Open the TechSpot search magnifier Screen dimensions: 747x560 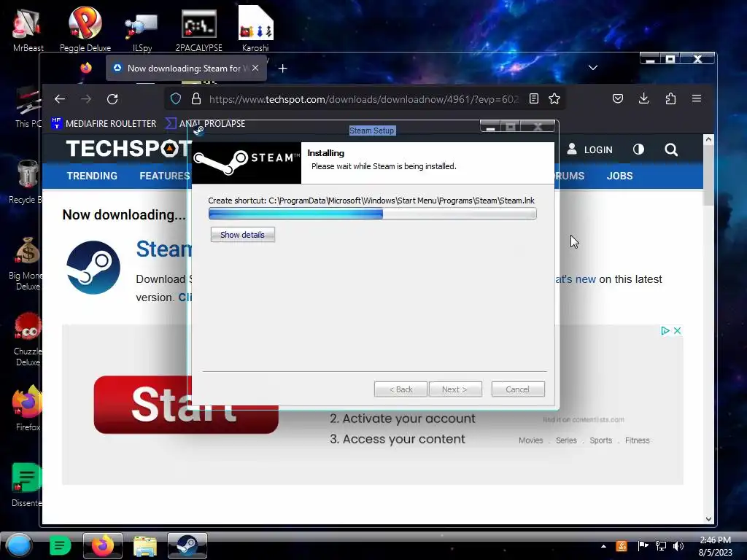671,150
